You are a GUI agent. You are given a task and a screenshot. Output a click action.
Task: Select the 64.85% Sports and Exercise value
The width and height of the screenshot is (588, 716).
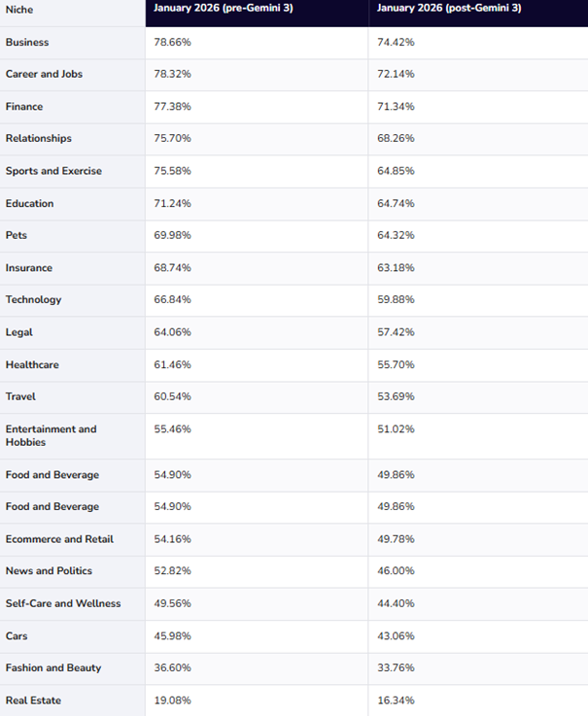[x=396, y=171]
